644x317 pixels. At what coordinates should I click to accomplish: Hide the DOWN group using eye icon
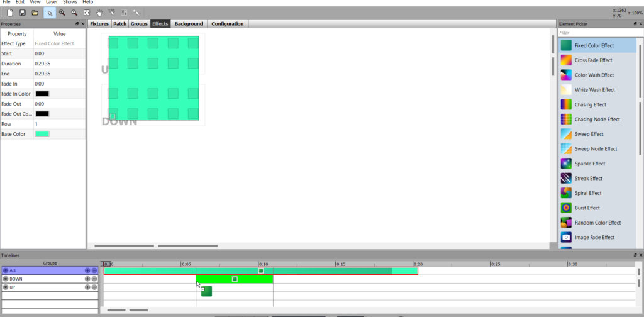[x=6, y=279]
